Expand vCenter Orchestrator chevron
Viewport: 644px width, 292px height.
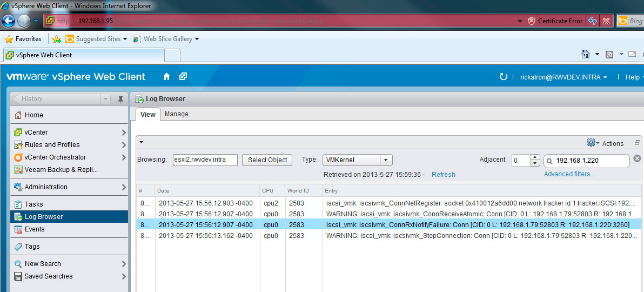124,157
